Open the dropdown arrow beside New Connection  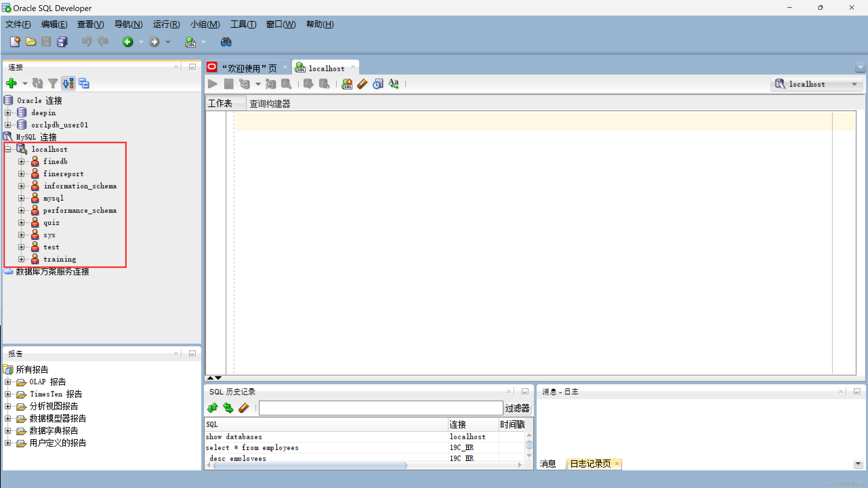click(25, 83)
